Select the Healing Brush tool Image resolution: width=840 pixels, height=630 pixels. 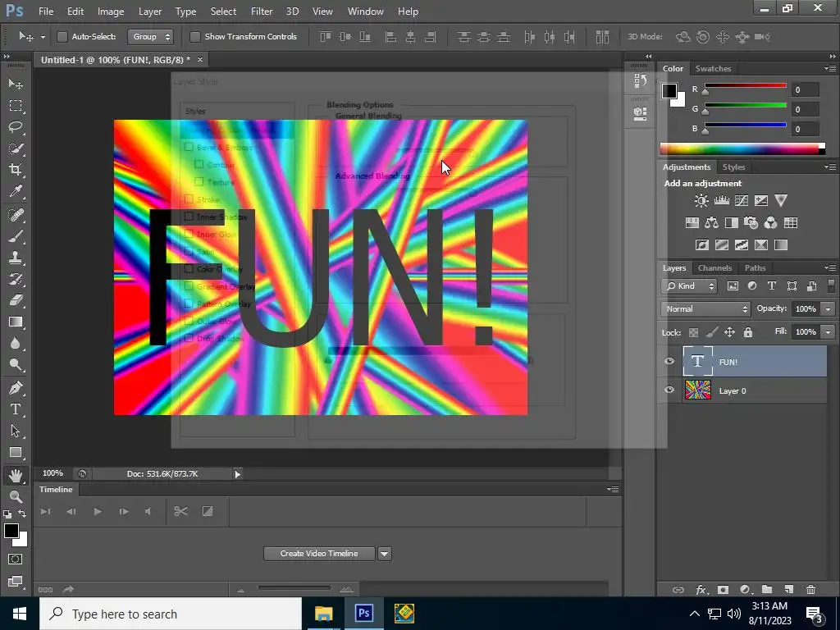point(16,215)
